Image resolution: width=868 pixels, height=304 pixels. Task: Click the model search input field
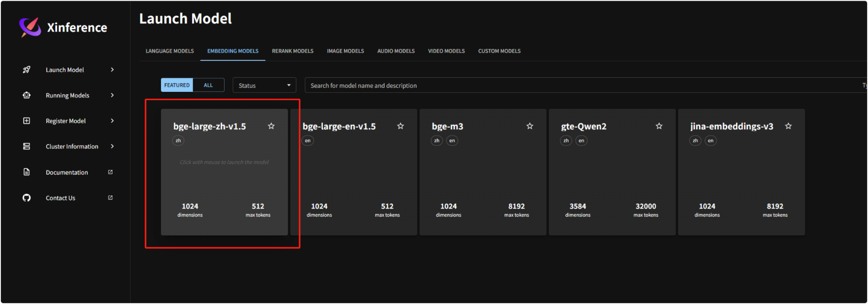[585, 85]
